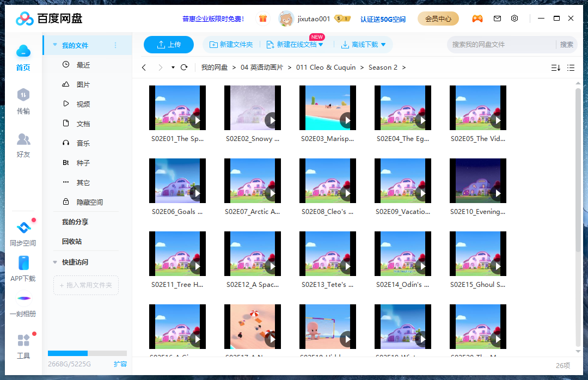Refresh the current folder listing
Screen dimensions: 588x380
point(184,68)
